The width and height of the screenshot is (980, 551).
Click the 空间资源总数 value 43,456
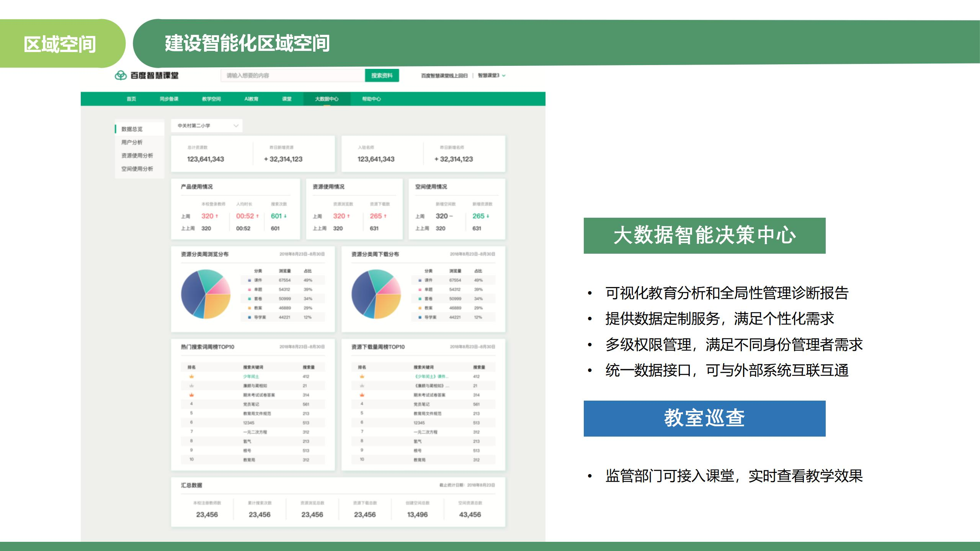click(470, 515)
